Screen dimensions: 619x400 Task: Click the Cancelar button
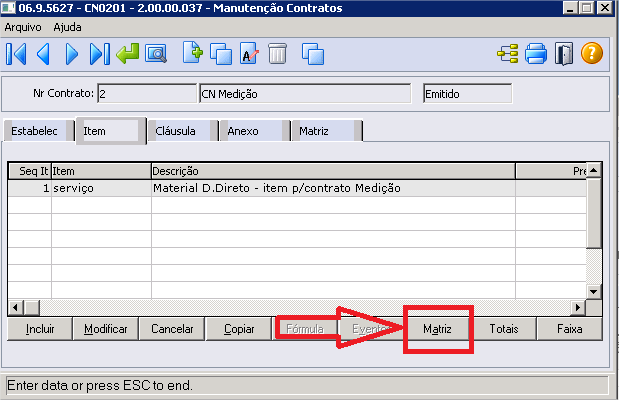coord(172,329)
